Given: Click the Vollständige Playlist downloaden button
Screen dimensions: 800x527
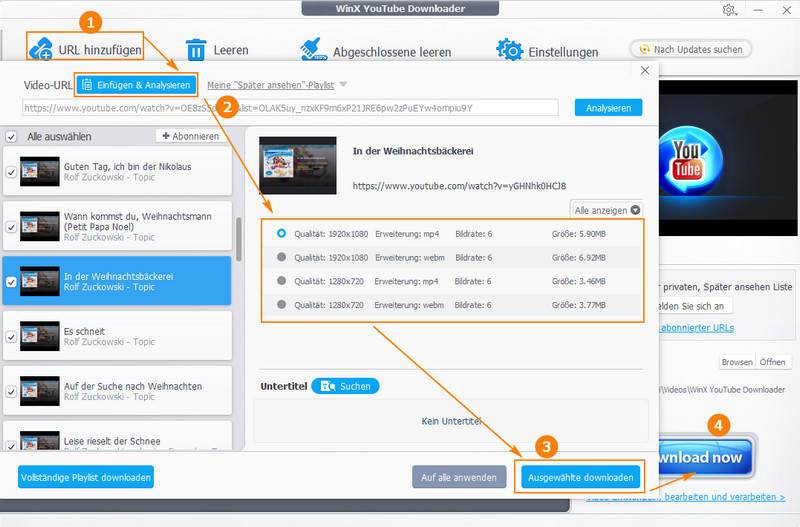Looking at the screenshot, I should 85,477.
